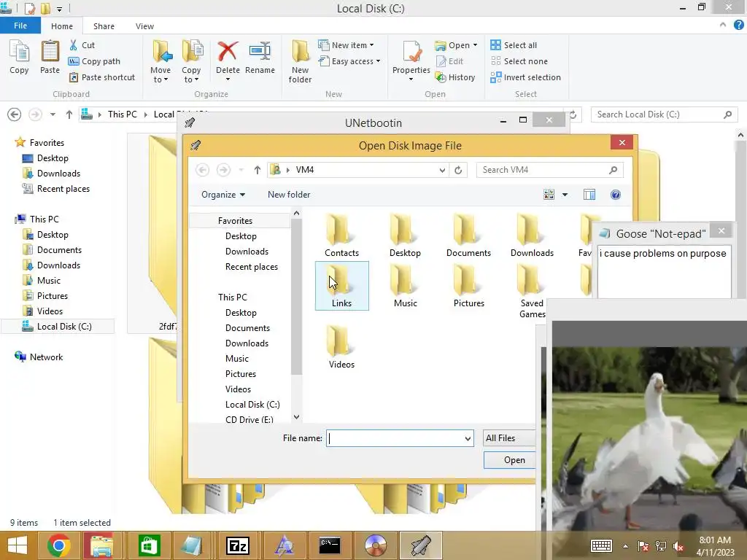The height and width of the screenshot is (560, 747).
Task: Open the ribbon Open dropdown
Action: (456, 45)
